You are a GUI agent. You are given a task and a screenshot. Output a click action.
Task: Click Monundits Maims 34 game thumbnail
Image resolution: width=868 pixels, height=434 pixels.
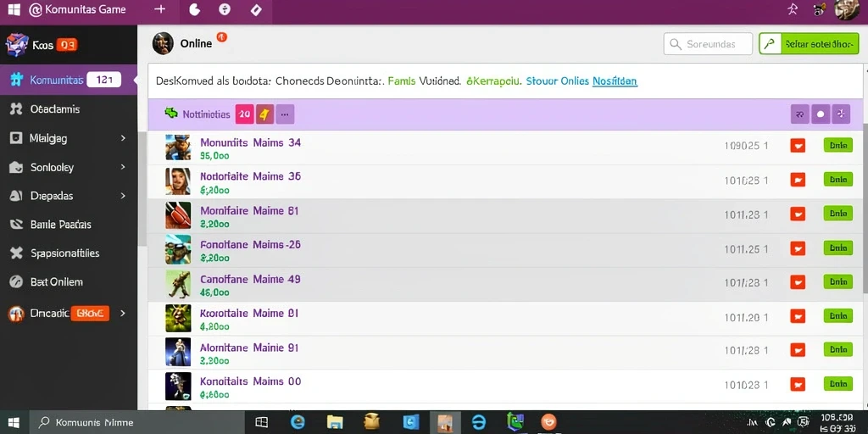(x=178, y=147)
